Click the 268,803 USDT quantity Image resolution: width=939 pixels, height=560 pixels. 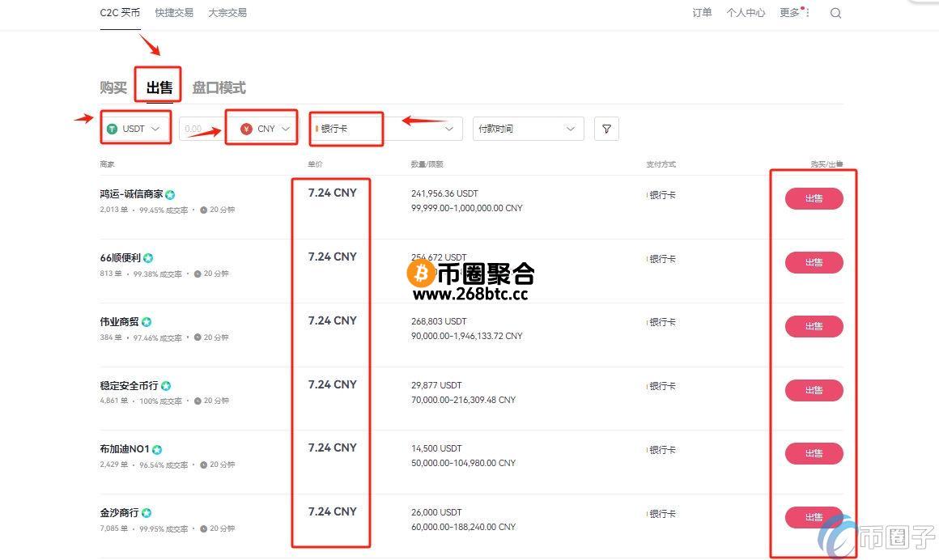coord(439,321)
